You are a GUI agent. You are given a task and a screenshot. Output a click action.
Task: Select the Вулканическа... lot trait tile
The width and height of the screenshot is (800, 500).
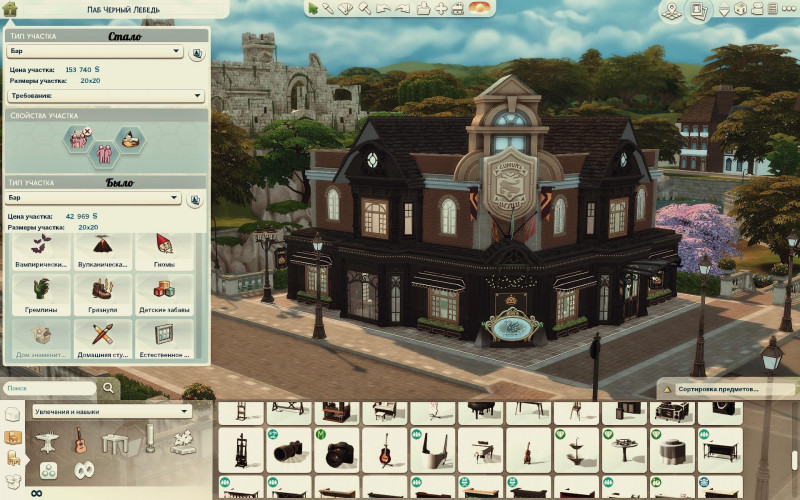pyautogui.click(x=103, y=252)
